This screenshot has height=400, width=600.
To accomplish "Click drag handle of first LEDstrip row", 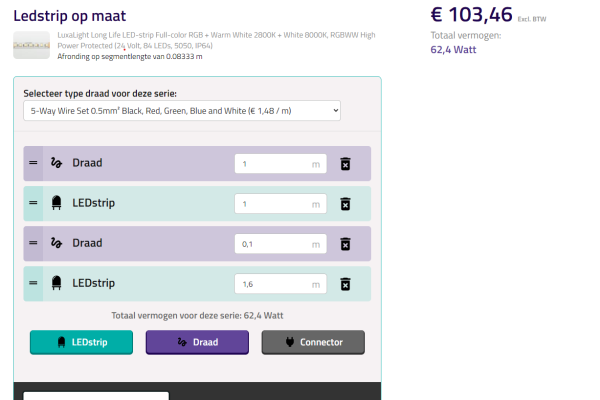I will point(32,204).
